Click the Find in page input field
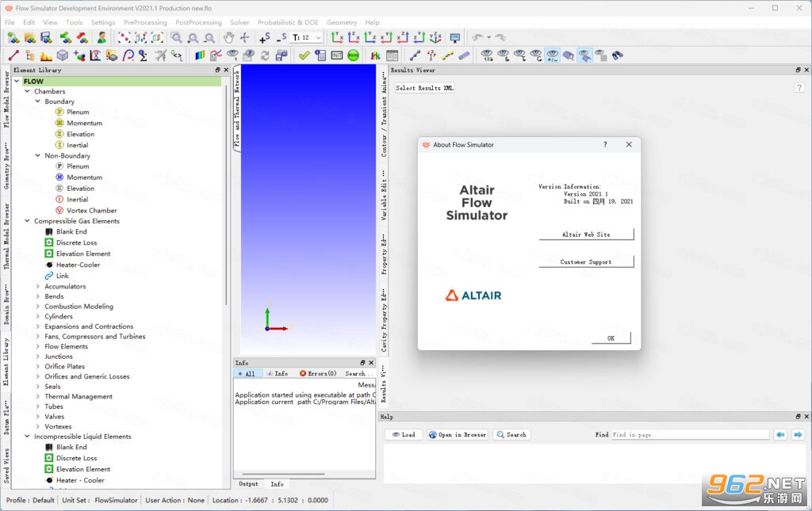This screenshot has height=511, width=812. pos(690,434)
